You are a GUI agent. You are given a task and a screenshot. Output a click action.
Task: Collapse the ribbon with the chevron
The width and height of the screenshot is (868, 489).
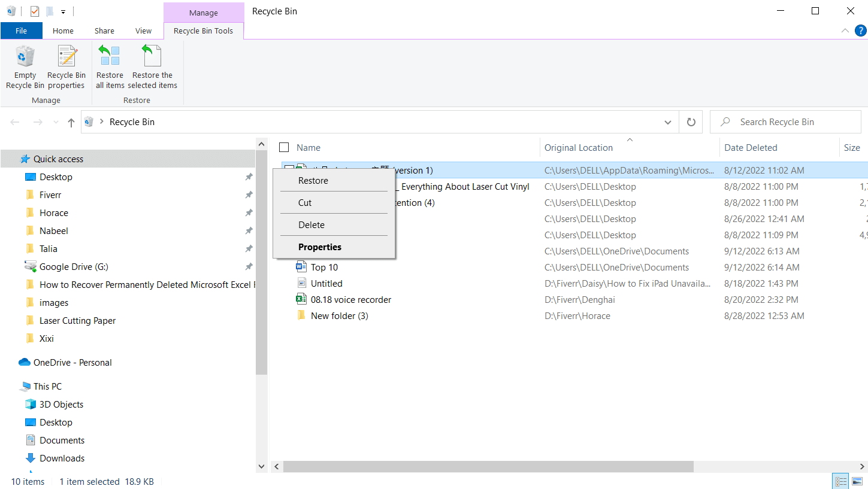tap(845, 31)
